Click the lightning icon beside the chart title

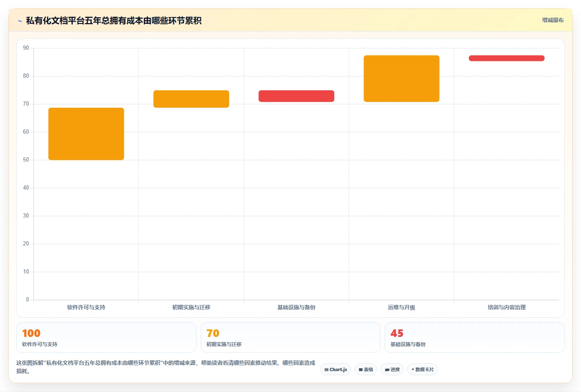click(x=20, y=21)
